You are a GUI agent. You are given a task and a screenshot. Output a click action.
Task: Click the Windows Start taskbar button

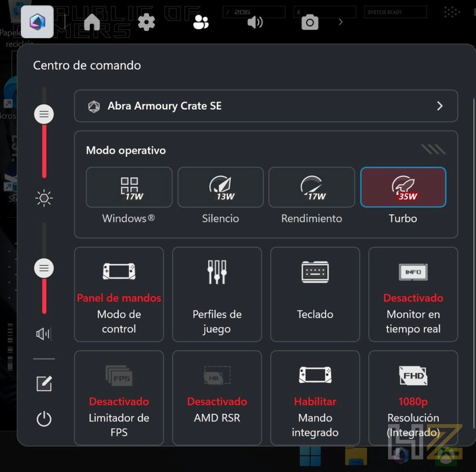point(310,456)
